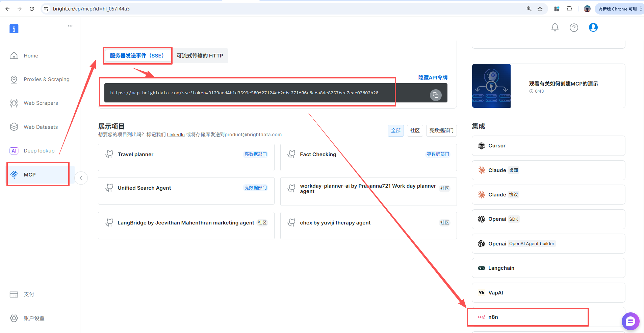Viewport: 644px width, 333px height.
Task: Click the Bright Data logo icon
Action: pos(14,29)
